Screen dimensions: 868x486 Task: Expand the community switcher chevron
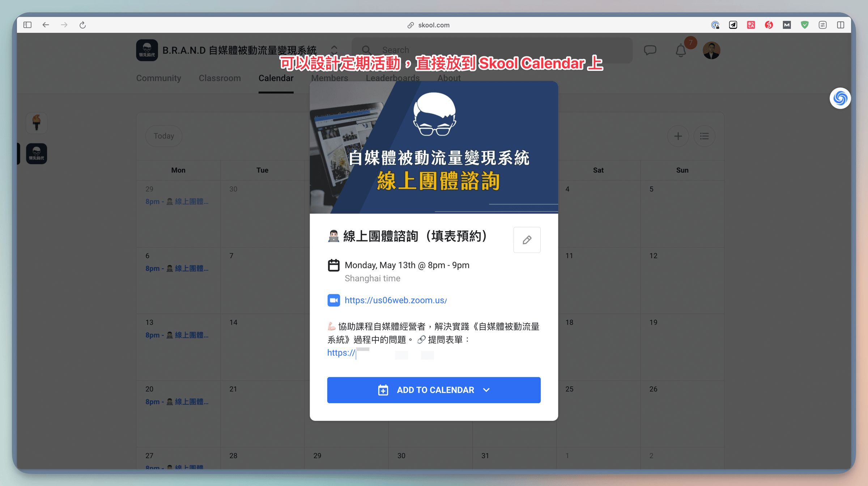tap(334, 50)
